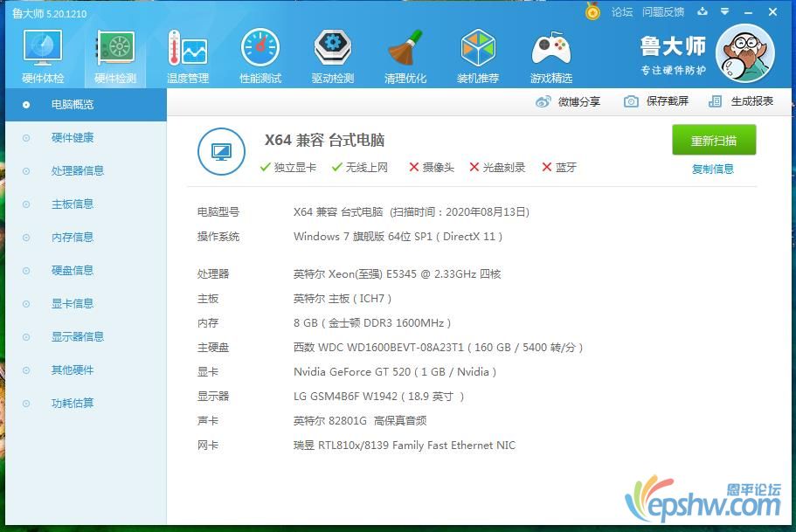Click the Windows 7 旗舰版 operating system value
The image size is (796, 532).
(x=398, y=237)
